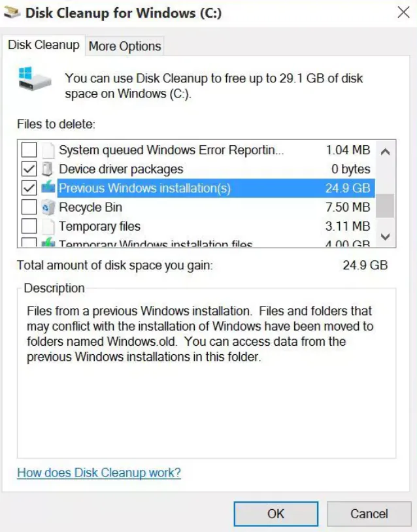
Task: Click the file list scrollbar thumb
Action: click(x=385, y=205)
